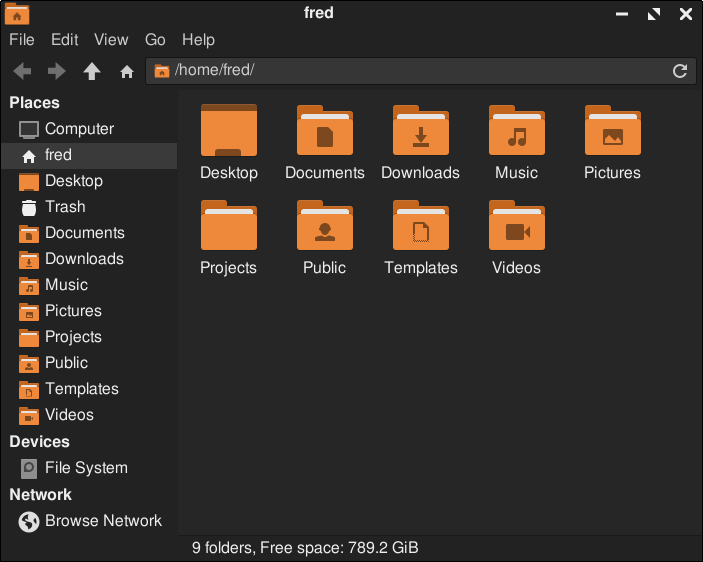Go to the home folder via the toolbar house icon
703x562 pixels.
click(x=127, y=71)
